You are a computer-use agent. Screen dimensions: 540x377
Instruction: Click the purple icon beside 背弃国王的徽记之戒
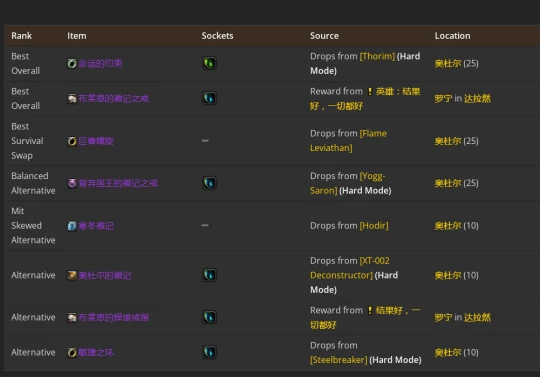coord(72,183)
